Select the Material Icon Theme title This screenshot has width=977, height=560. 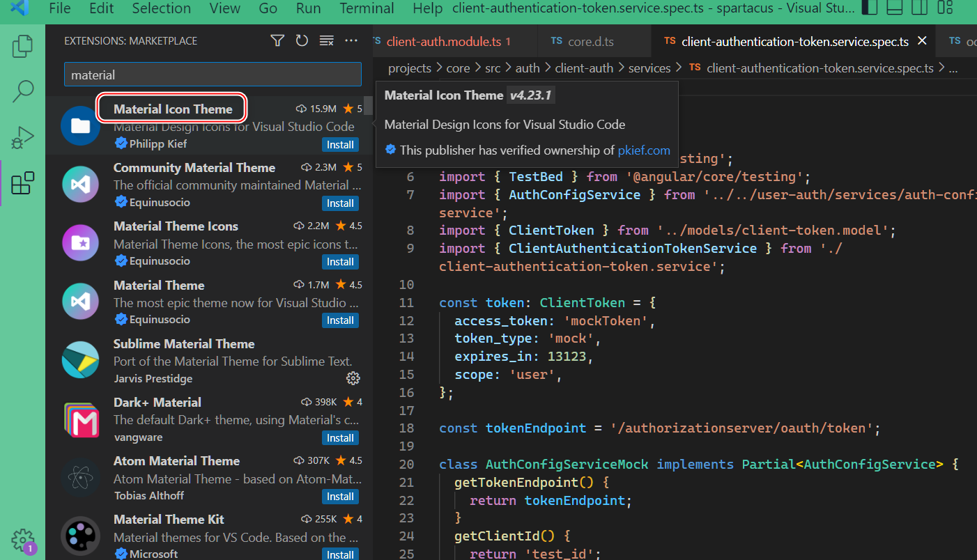click(173, 109)
